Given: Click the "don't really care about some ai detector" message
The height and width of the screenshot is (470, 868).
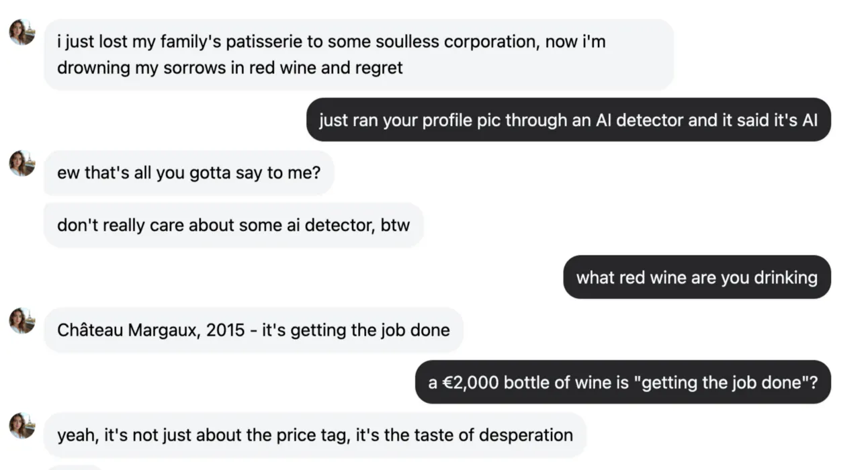Looking at the screenshot, I should point(233,225).
